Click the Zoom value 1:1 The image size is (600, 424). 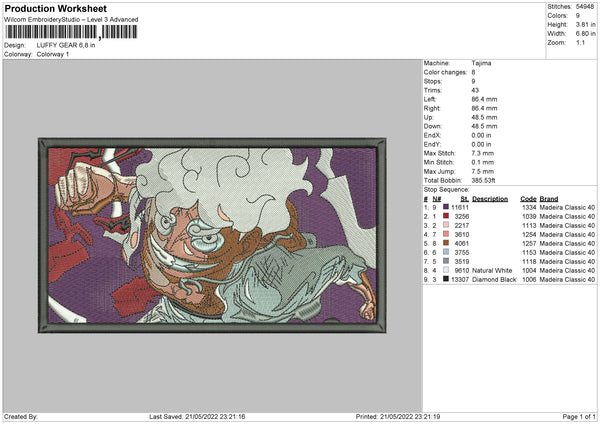tap(580, 42)
